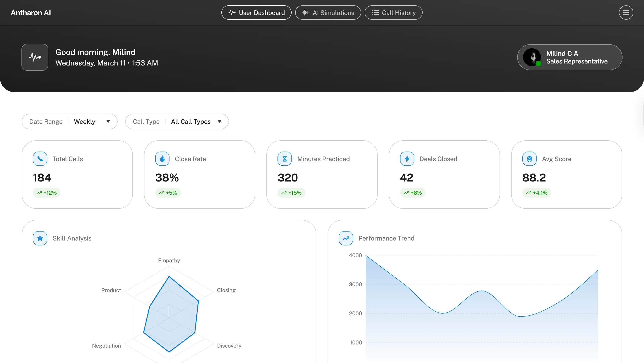The height and width of the screenshot is (363, 644).
Task: Click the pulse logo icon beside greeting
Action: click(35, 57)
